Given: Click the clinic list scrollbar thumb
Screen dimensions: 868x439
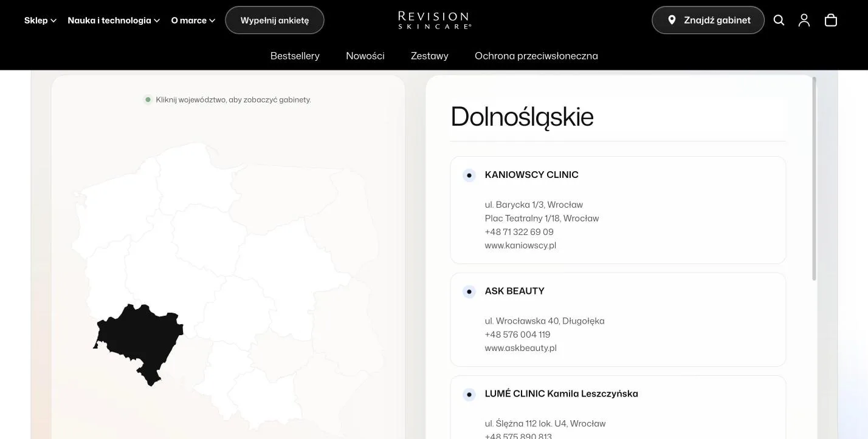Looking at the screenshot, I should [x=814, y=179].
